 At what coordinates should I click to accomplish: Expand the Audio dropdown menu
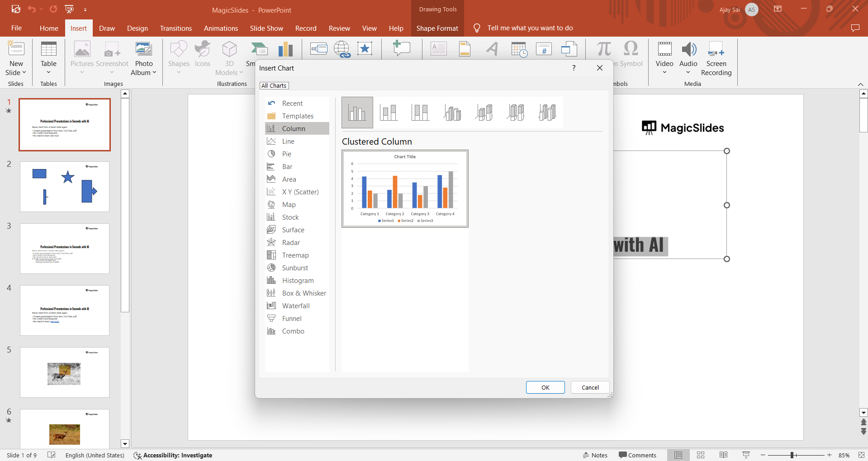coord(688,72)
